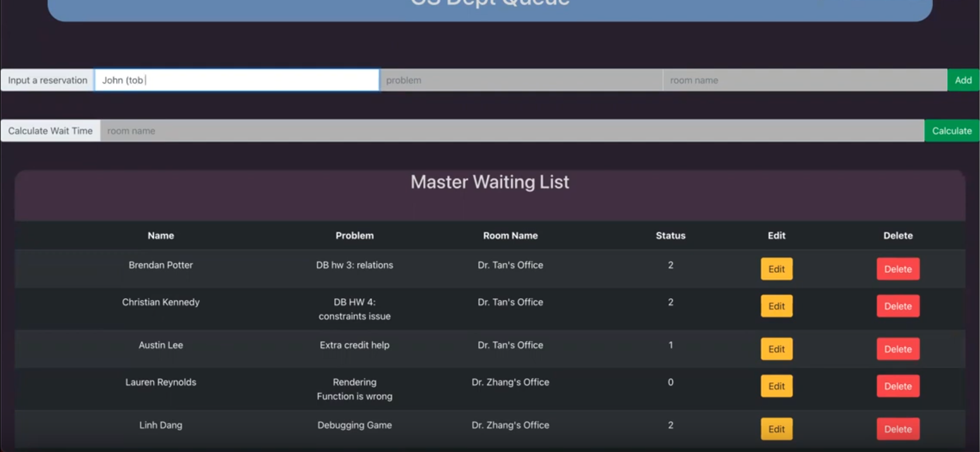Click the Master Waiting List heading
The height and width of the screenshot is (452, 980).
tap(489, 182)
